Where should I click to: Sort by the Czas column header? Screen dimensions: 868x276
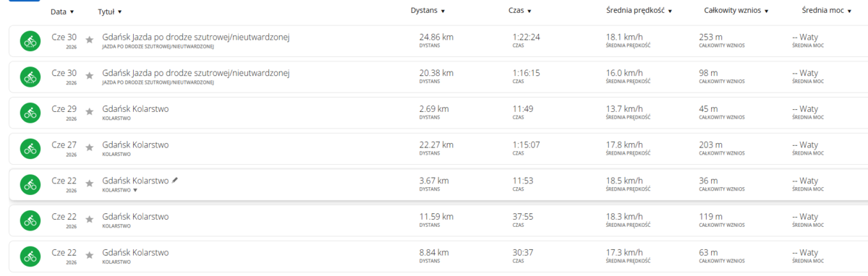(x=519, y=11)
